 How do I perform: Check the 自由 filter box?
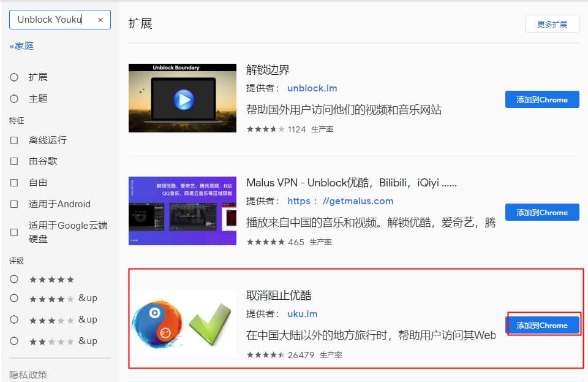click(14, 183)
